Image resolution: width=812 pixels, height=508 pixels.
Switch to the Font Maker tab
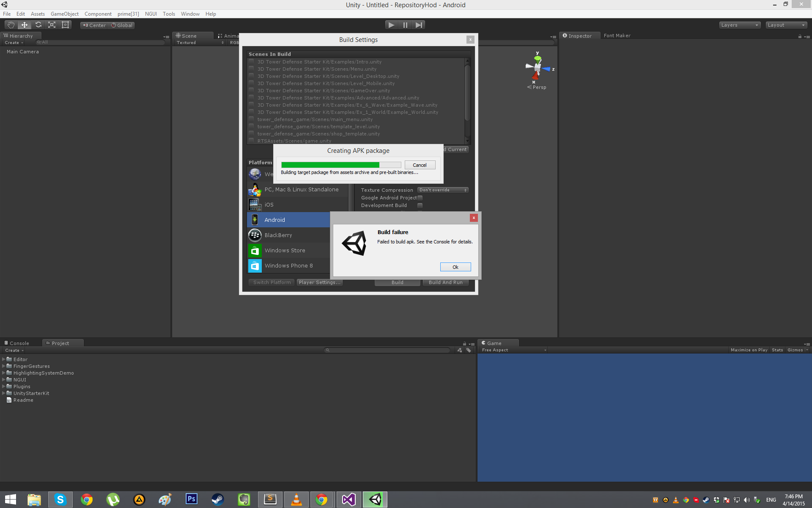617,36
